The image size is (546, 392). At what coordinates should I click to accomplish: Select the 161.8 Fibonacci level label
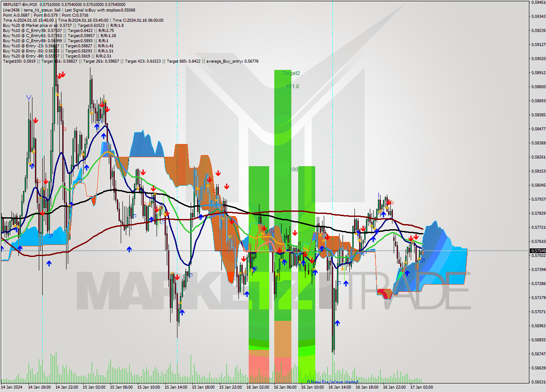pyautogui.click(x=293, y=86)
